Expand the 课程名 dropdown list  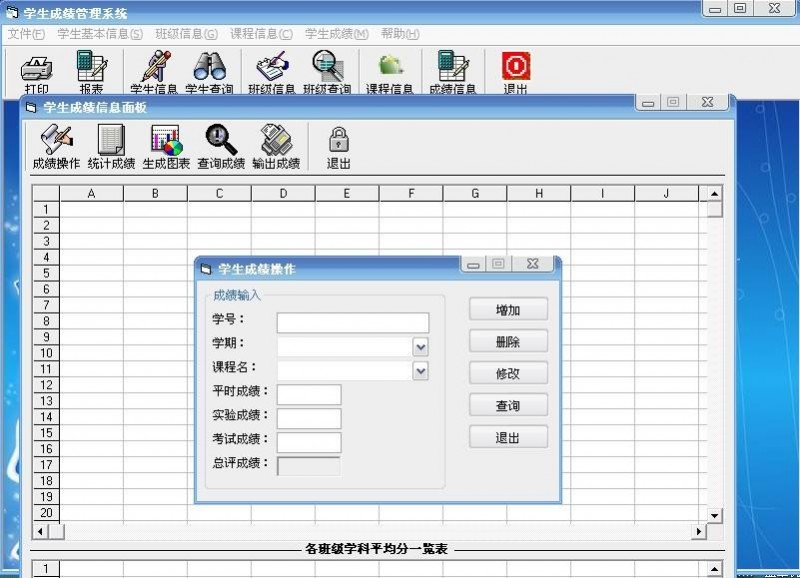421,371
